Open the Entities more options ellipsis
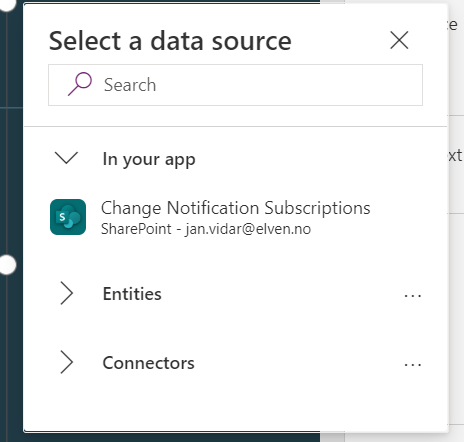This screenshot has width=464, height=442. [x=413, y=296]
